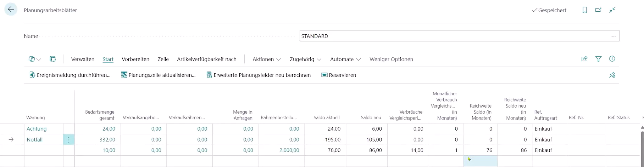644x167 pixels.
Task: Open the Notfall warning link
Action: 34,140
